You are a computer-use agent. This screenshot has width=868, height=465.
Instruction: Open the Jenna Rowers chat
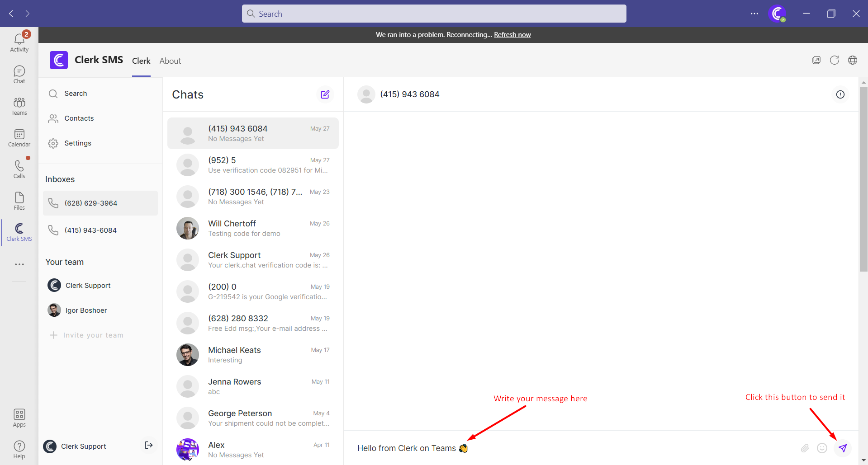(253, 386)
